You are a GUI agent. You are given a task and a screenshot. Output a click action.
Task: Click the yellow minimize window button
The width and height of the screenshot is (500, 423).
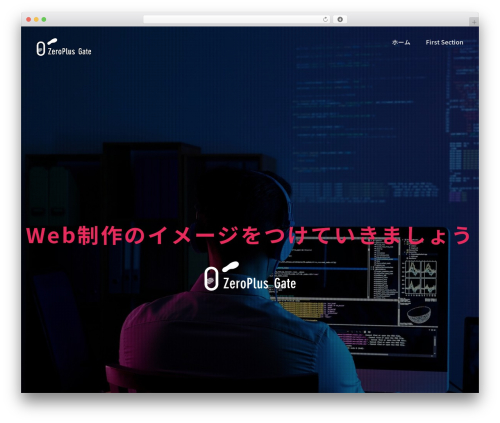click(x=36, y=19)
